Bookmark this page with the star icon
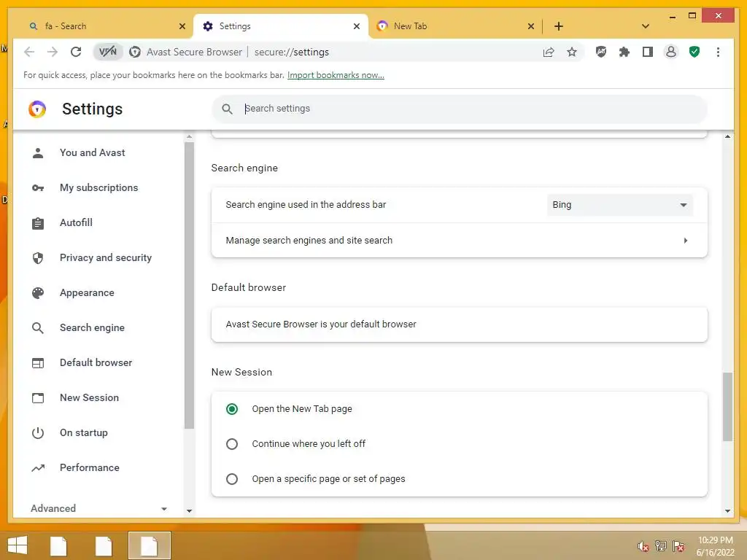Image resolution: width=747 pixels, height=560 pixels. tap(572, 52)
